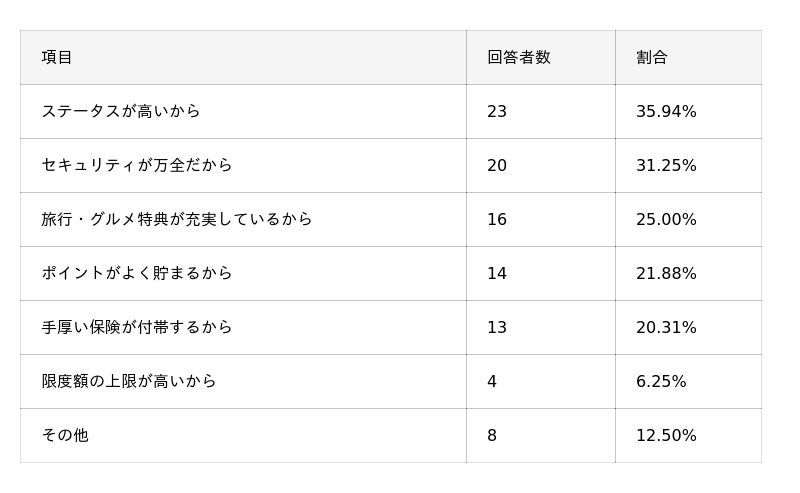
Task: Select the 旅行・グルメ特典が充実しているから cell
Action: [x=177, y=219]
